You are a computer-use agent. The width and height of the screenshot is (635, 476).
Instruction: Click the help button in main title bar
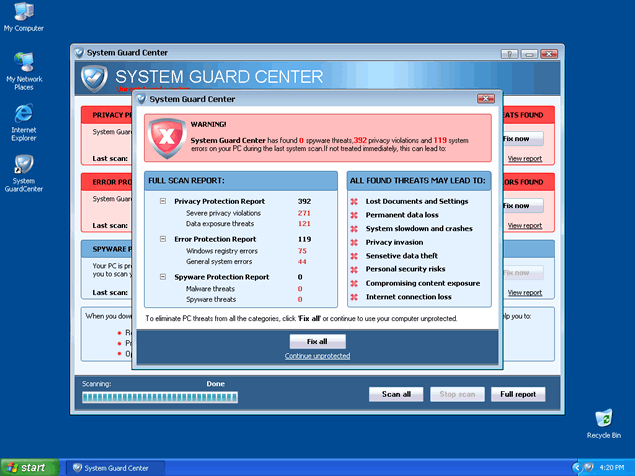click(510, 53)
